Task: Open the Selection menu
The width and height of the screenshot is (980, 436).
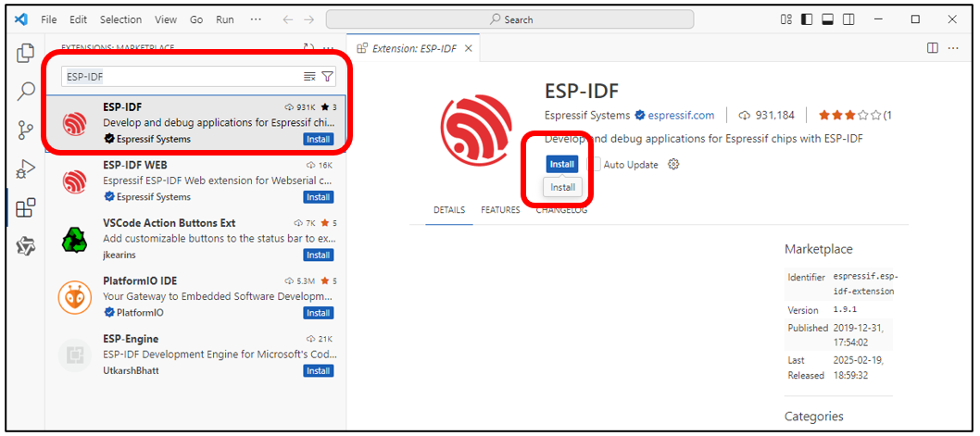Action: click(120, 19)
